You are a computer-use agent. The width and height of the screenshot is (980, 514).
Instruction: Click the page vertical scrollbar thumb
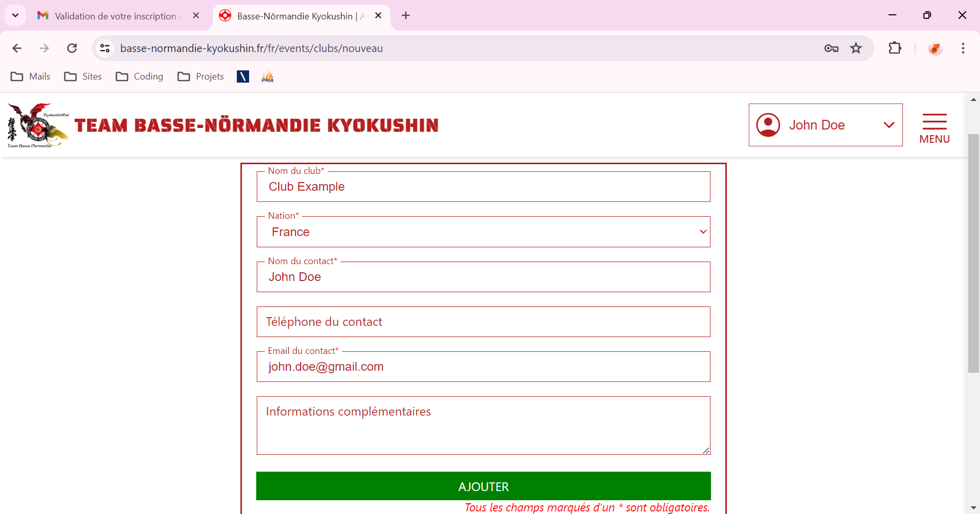click(x=973, y=253)
